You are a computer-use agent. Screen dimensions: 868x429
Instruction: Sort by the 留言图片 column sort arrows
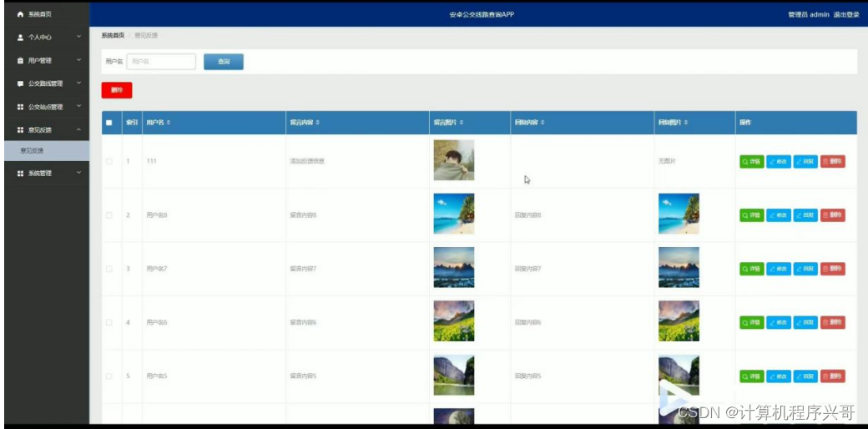pyautogui.click(x=461, y=123)
